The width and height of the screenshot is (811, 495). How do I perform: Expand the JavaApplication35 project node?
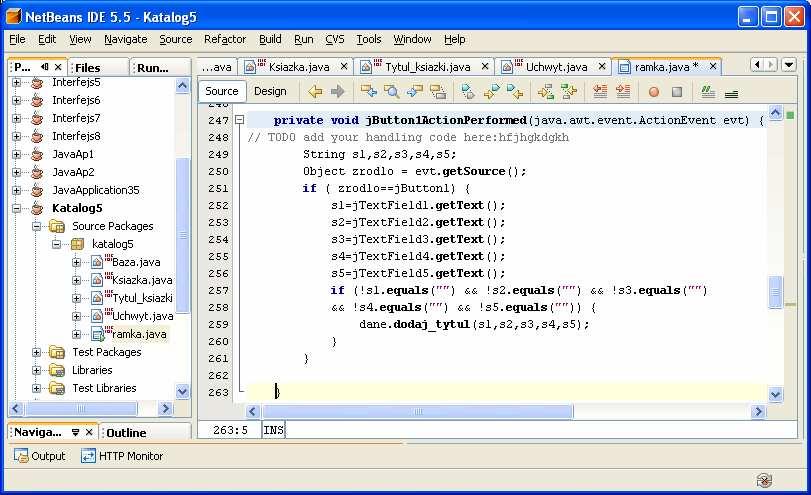pyautogui.click(x=17, y=190)
